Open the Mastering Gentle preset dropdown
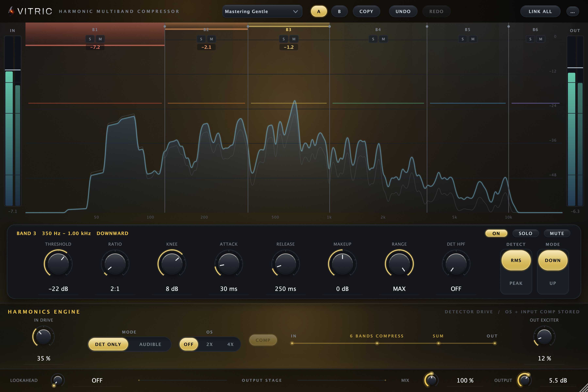This screenshot has height=392, width=588. coord(262,11)
